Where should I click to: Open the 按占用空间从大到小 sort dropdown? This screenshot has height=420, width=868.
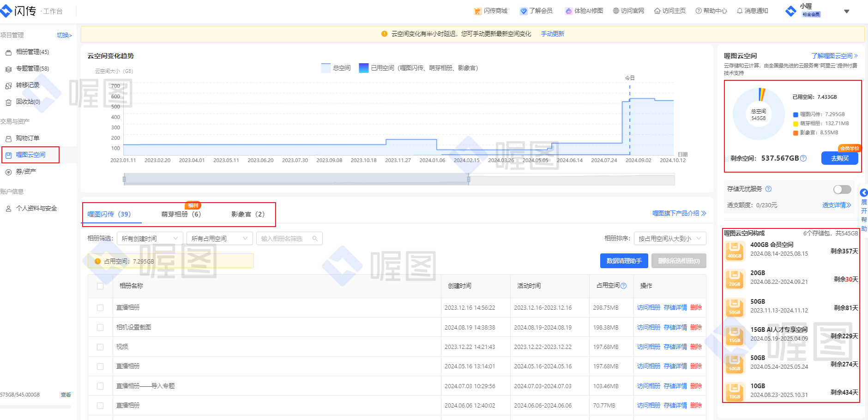click(x=670, y=239)
